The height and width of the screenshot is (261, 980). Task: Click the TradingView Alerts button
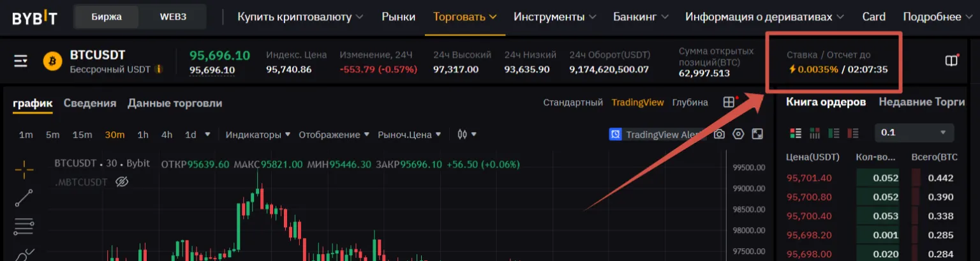coord(657,135)
